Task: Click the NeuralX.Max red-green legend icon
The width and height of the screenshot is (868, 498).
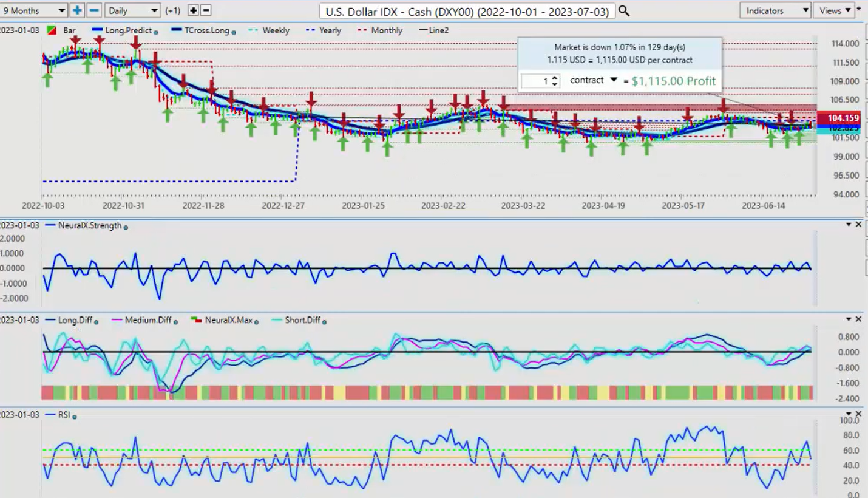Action: pos(196,320)
